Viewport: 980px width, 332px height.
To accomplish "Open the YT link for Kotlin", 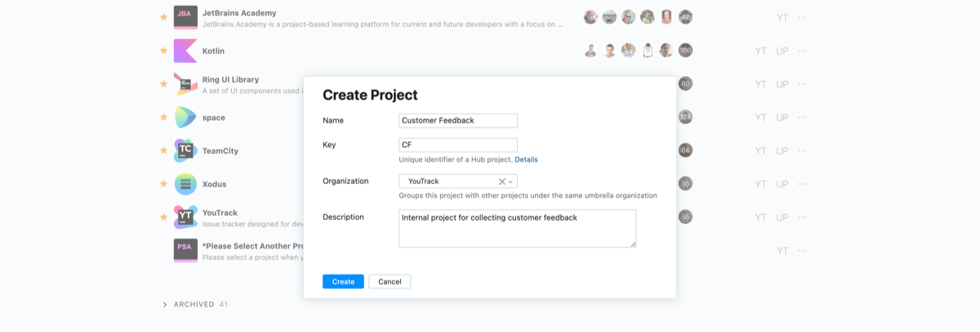I will pos(761,51).
